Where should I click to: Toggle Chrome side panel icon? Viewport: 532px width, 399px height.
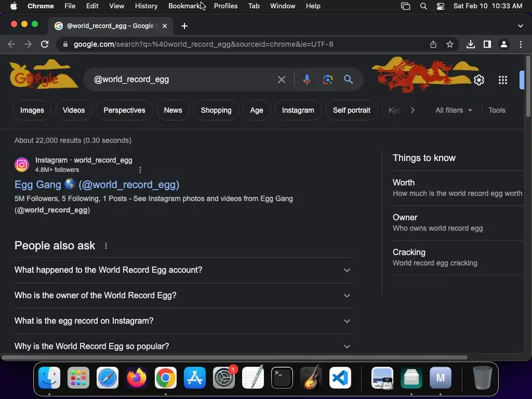click(x=487, y=44)
